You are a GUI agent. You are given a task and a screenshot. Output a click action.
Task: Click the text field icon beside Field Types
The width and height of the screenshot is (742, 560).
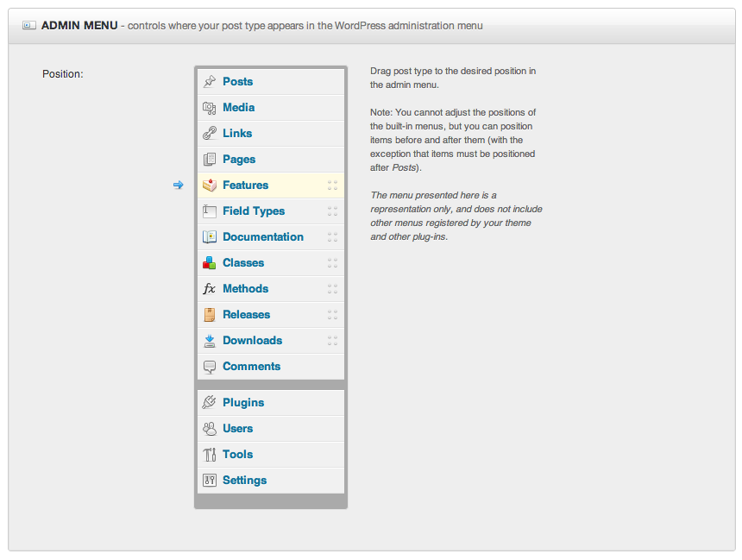[209, 211]
